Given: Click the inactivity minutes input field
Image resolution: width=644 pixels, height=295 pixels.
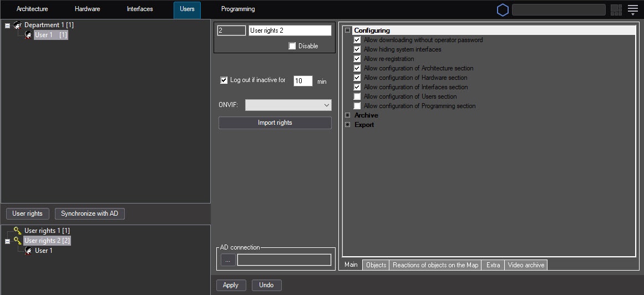Looking at the screenshot, I should coord(302,81).
